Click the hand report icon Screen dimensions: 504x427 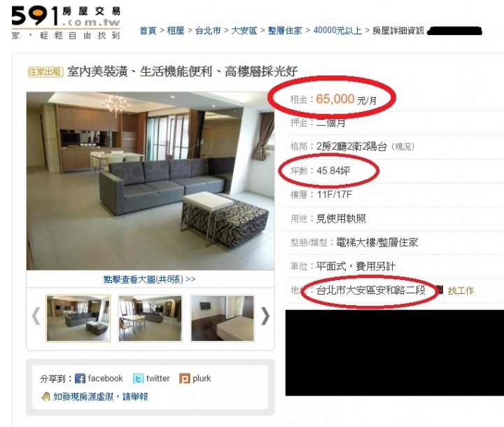tap(46, 396)
